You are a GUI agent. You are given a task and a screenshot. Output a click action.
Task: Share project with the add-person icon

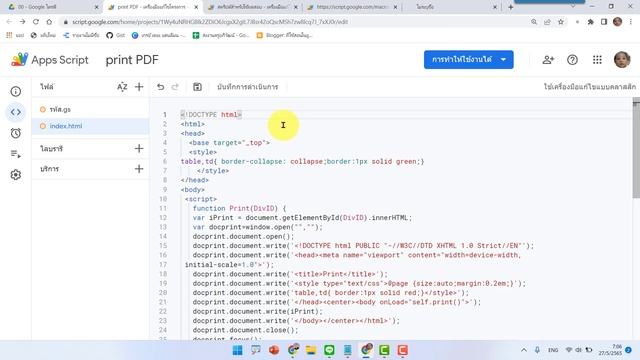[x=548, y=60]
